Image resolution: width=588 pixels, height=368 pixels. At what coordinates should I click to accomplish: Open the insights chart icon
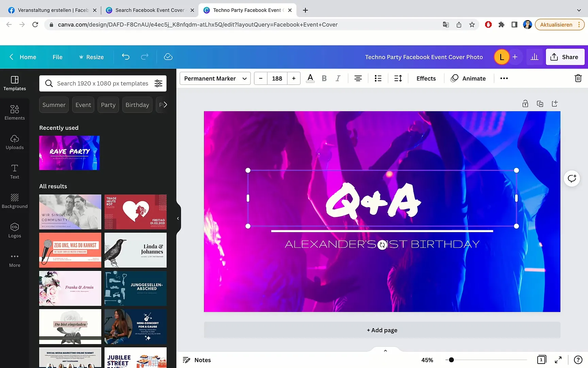[x=535, y=57]
